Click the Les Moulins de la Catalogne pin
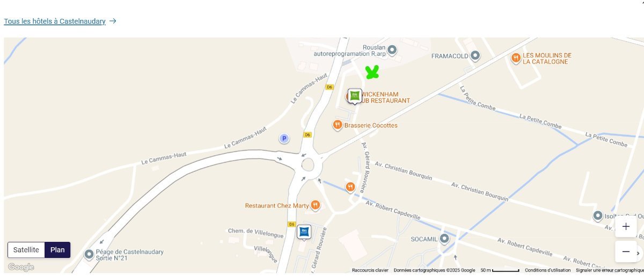 point(516,58)
